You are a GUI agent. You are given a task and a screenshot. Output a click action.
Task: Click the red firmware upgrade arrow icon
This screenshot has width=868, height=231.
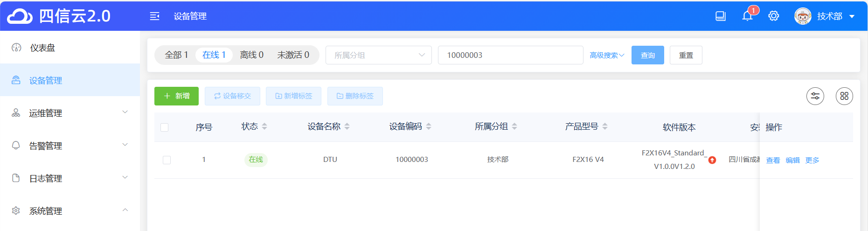(x=712, y=160)
